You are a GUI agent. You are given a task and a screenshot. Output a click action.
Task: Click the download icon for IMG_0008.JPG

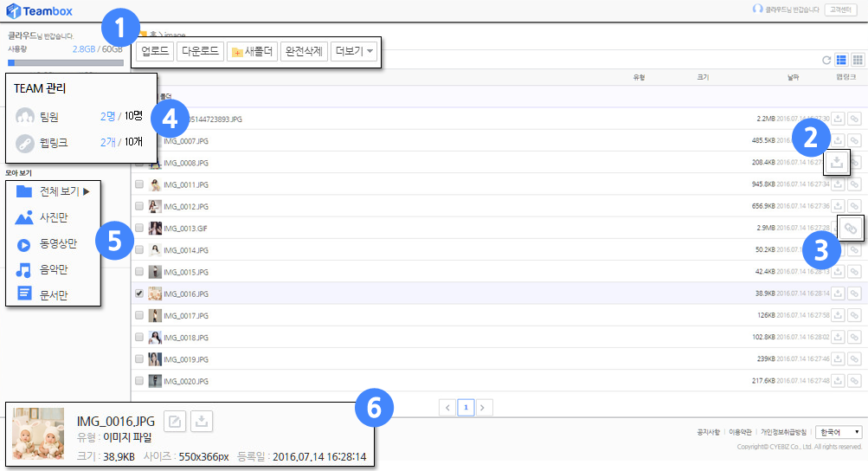(837, 162)
